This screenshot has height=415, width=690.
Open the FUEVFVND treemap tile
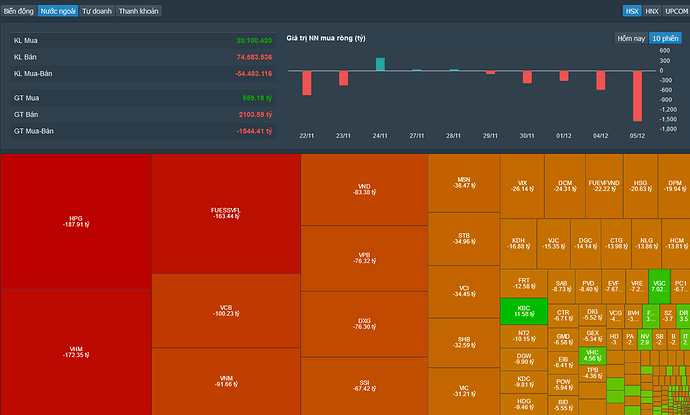click(x=604, y=186)
